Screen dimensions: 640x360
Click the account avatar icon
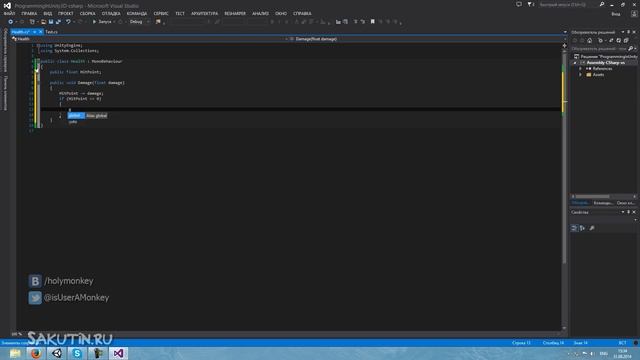[634, 14]
